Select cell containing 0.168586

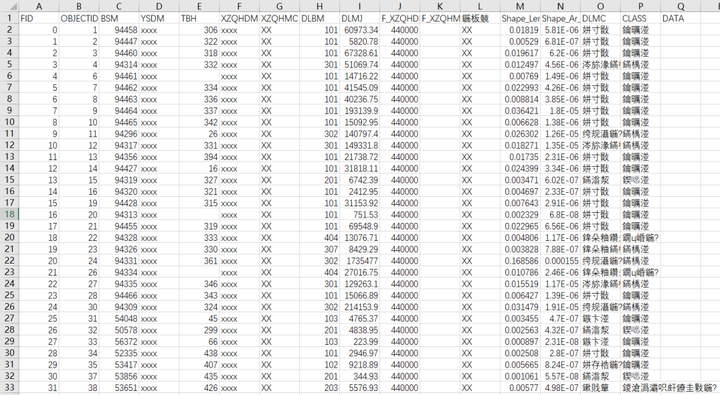click(x=520, y=261)
